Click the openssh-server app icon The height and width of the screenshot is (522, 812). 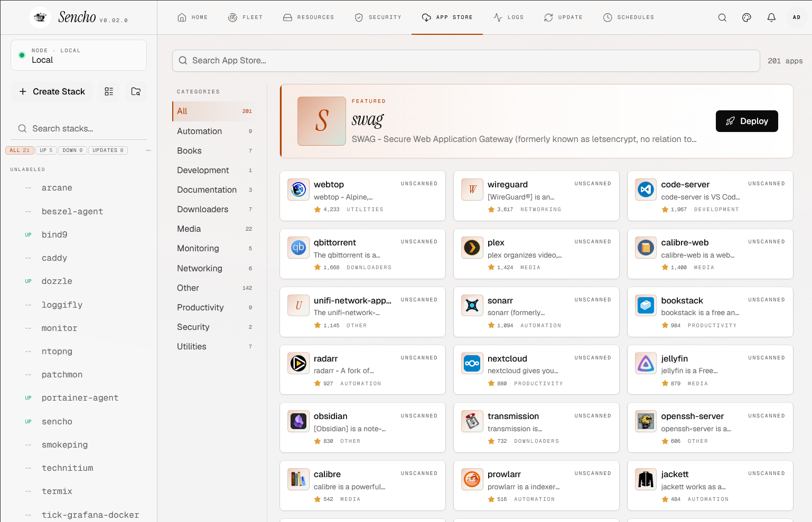[x=646, y=421]
